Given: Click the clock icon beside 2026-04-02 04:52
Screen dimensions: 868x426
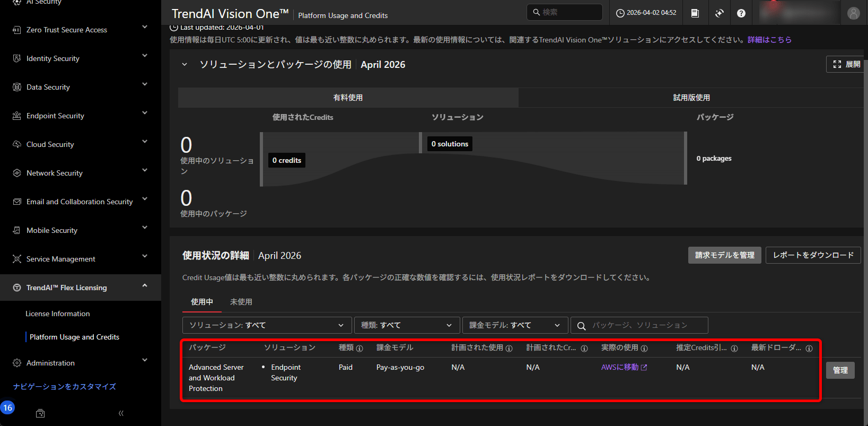Looking at the screenshot, I should (x=620, y=13).
